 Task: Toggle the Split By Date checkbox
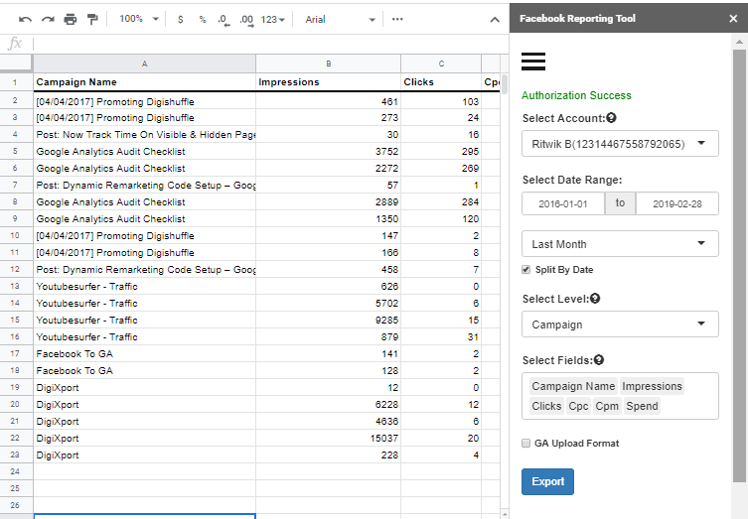[526, 270]
